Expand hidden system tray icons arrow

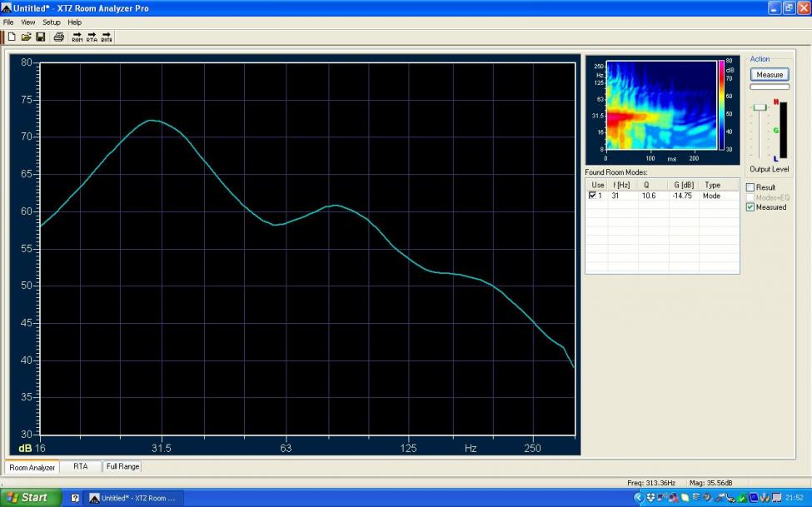[x=640, y=498]
